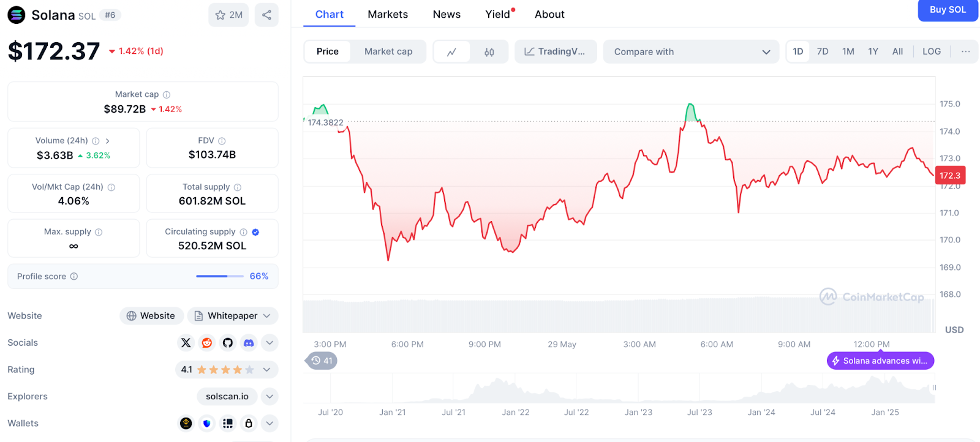This screenshot has height=442, width=980.
Task: Click the history range handle at chart end
Action: click(x=934, y=388)
